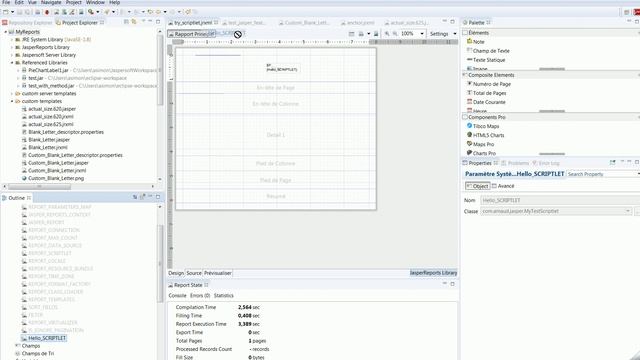Select the Charts Pro component
640x360 pixels.
click(481, 153)
